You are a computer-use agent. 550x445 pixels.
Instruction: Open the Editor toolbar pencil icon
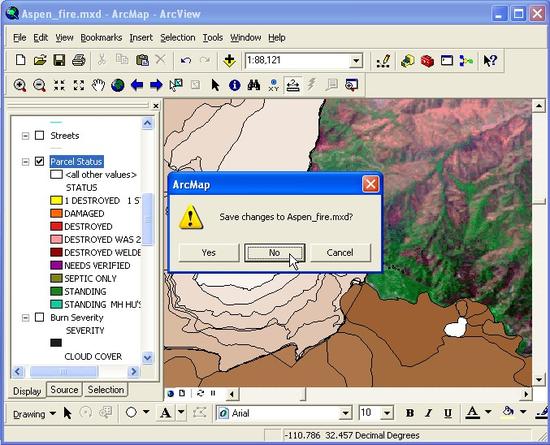pyautogui.click(x=383, y=61)
